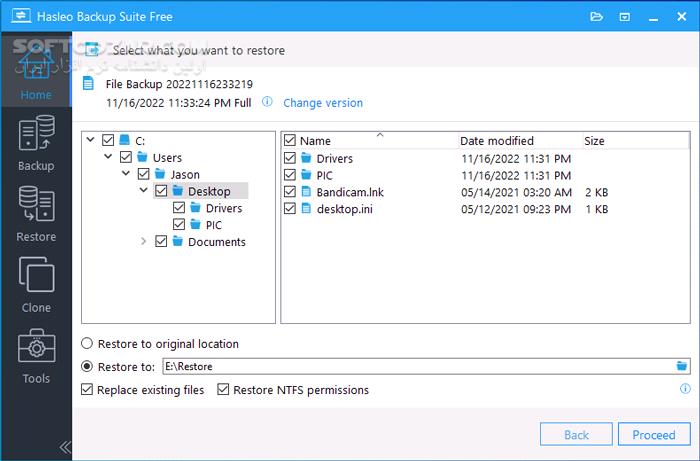Uncheck the Desktop folder checkbox in tree

(x=161, y=191)
